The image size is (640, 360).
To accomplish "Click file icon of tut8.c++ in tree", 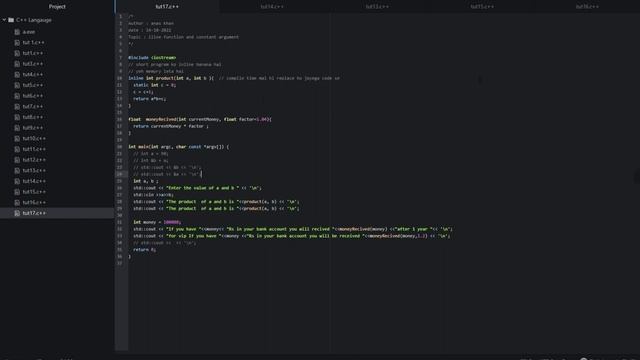I will [x=17, y=117].
